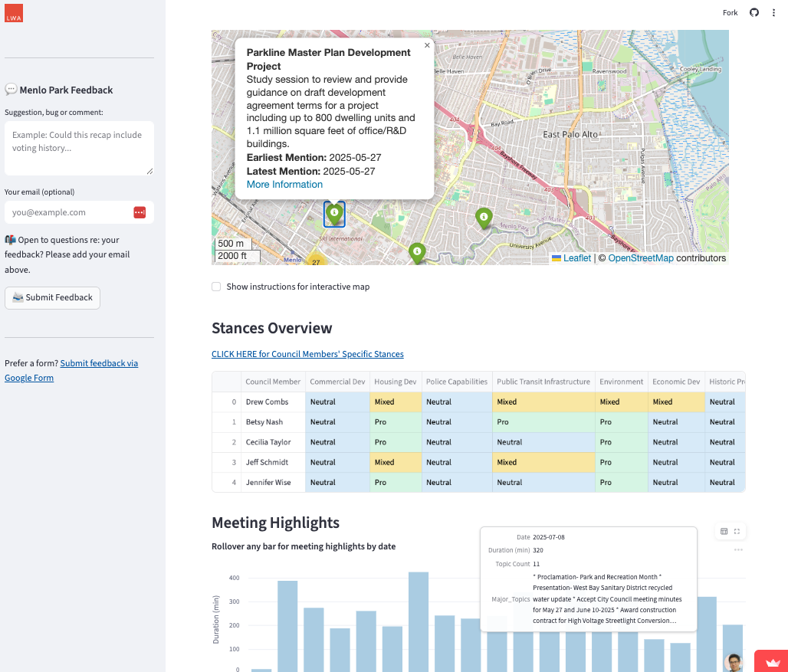Click the suggestion or comment text box

click(79, 146)
